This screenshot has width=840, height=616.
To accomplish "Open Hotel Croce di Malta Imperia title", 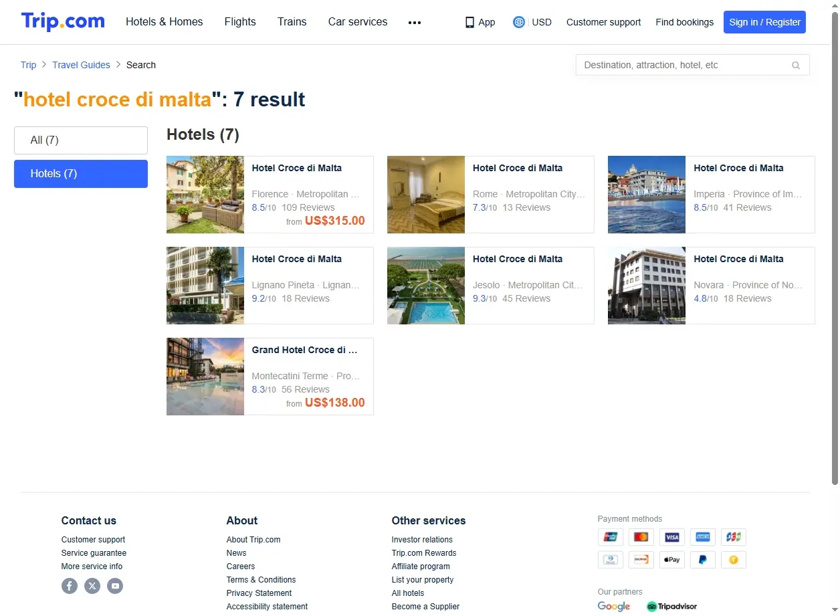I will 738,168.
